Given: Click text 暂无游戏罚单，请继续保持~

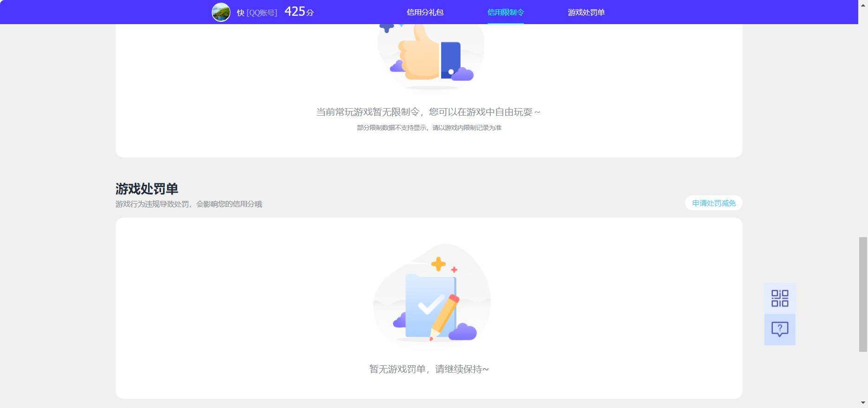Looking at the screenshot, I should point(429,369).
